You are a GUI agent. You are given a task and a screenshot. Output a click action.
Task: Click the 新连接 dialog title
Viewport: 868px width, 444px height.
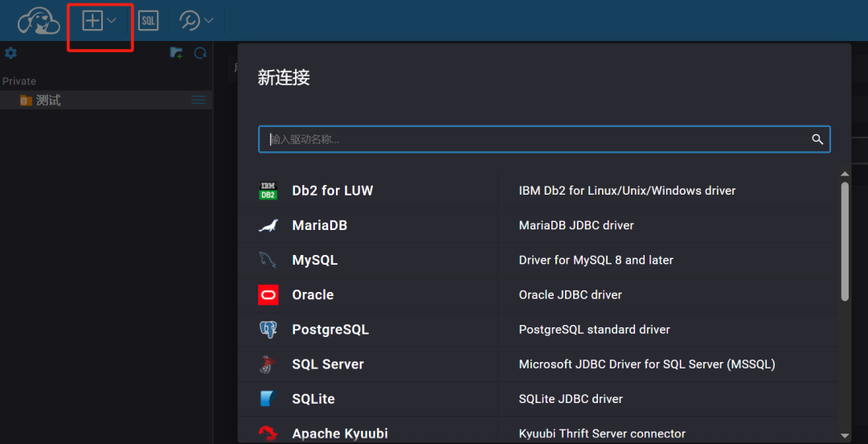pyautogui.click(x=284, y=78)
